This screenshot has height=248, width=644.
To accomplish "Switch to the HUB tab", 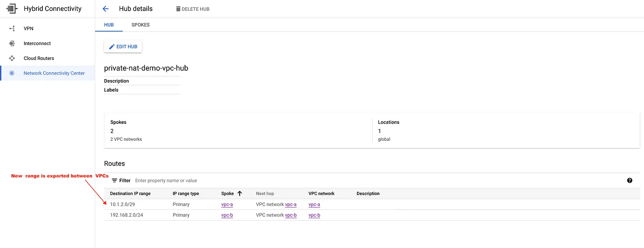I will pyautogui.click(x=109, y=25).
